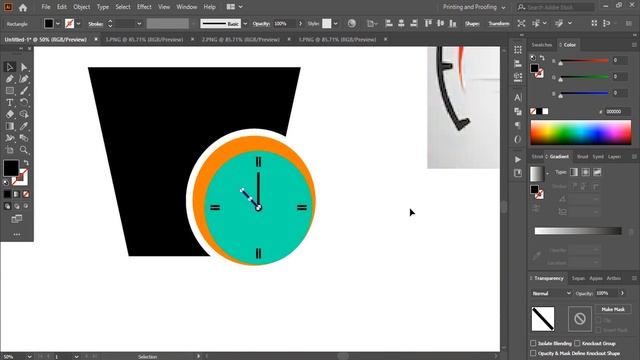Open stroke weight dropdown
This screenshot has width=640, height=360.
139,24
